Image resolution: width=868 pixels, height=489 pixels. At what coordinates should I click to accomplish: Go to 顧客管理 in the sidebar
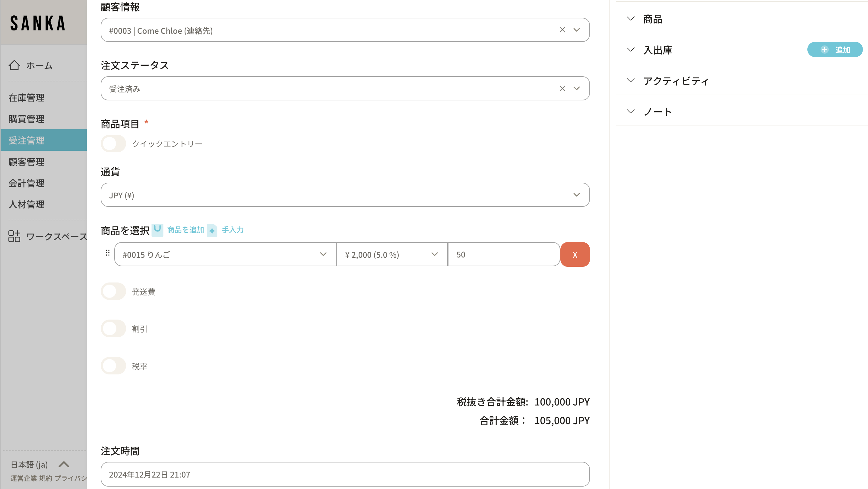(27, 162)
